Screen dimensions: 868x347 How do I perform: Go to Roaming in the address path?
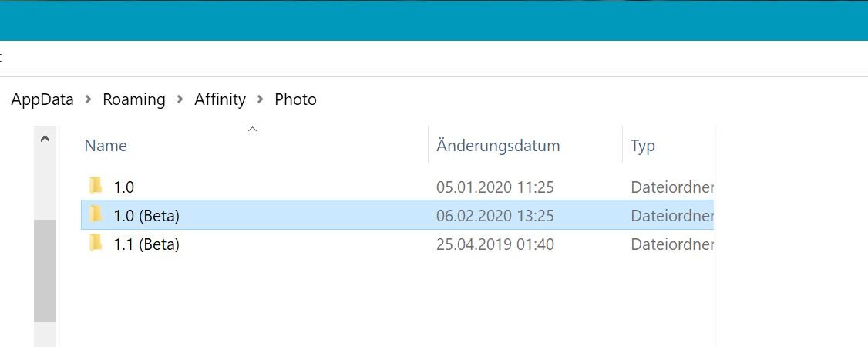click(134, 99)
